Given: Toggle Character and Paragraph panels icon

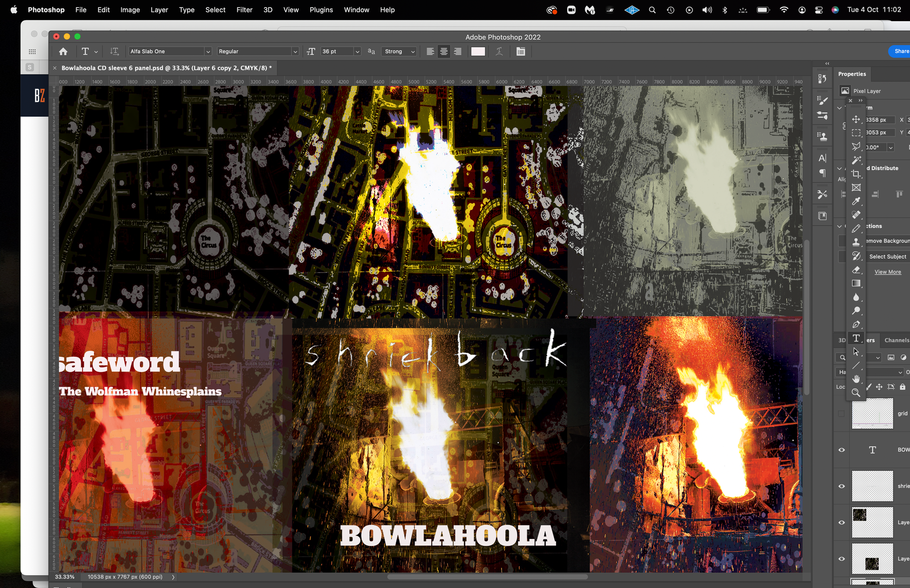Looking at the screenshot, I should [521, 52].
